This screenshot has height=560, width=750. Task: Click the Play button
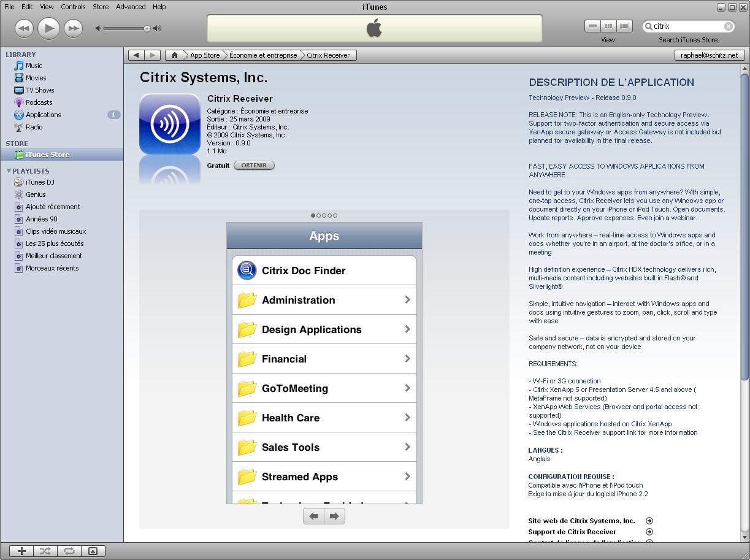coord(48,28)
